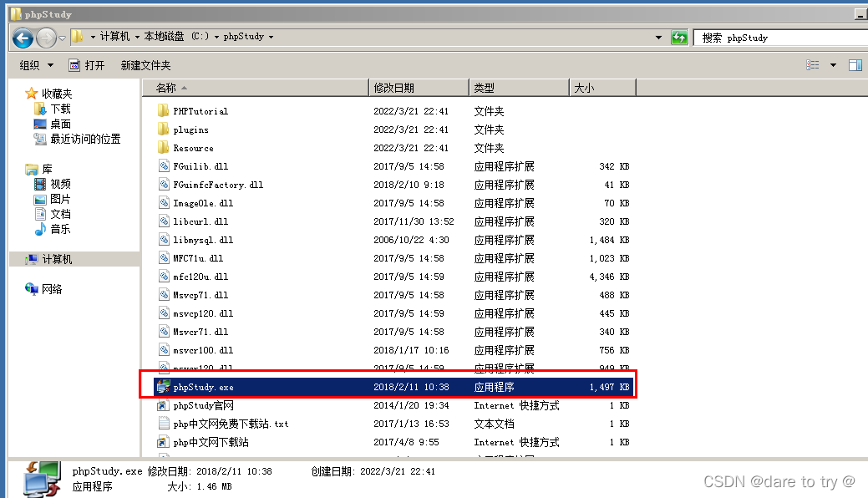Click the phpStudy.exe file name
This screenshot has width=868, height=498.
(203, 387)
